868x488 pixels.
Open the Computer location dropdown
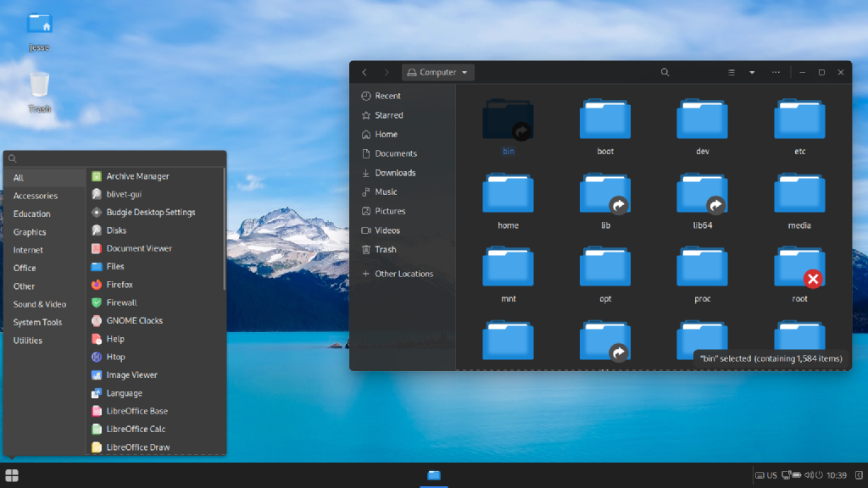click(x=437, y=72)
